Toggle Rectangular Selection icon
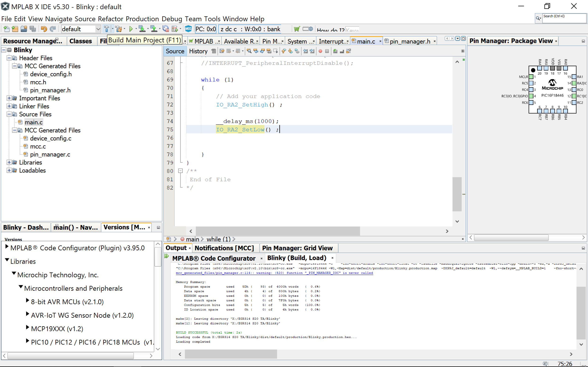Viewport: 588px width, 367px height. coord(275,51)
